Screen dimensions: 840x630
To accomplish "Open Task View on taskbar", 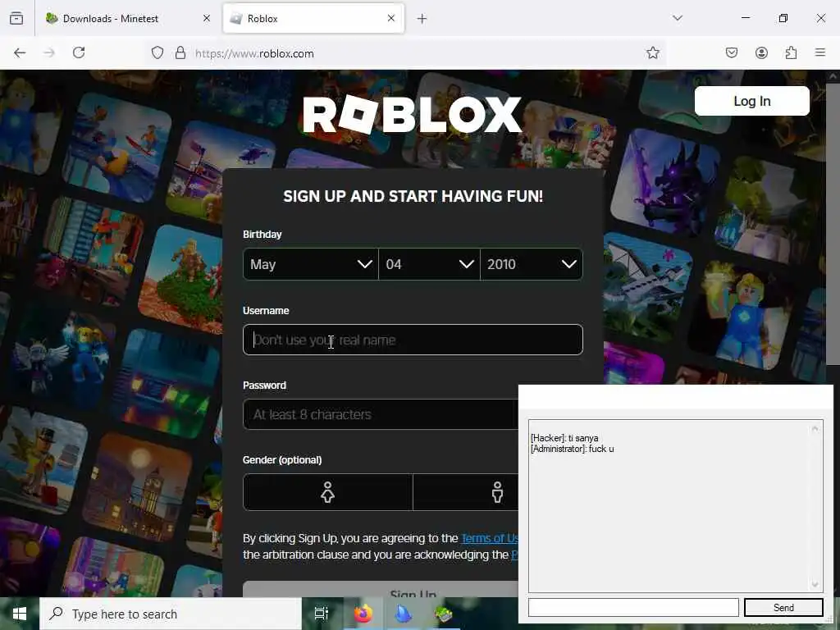I will click(x=322, y=614).
